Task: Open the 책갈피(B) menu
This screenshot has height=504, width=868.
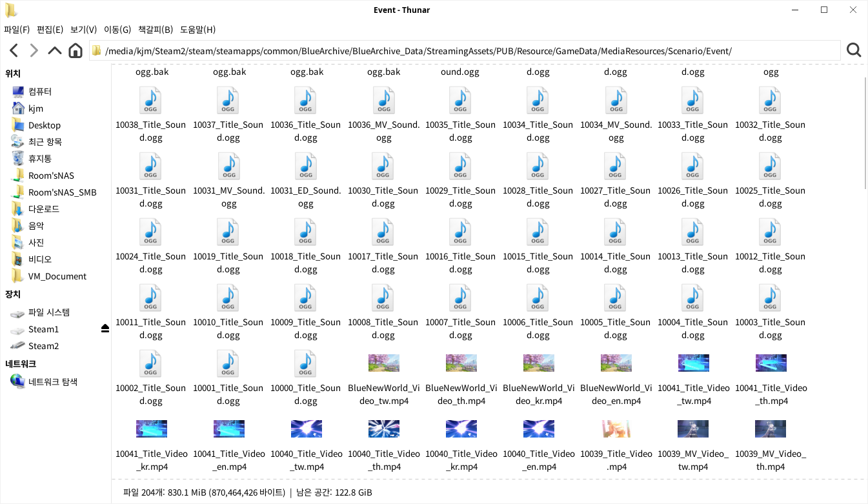Action: coord(156,30)
